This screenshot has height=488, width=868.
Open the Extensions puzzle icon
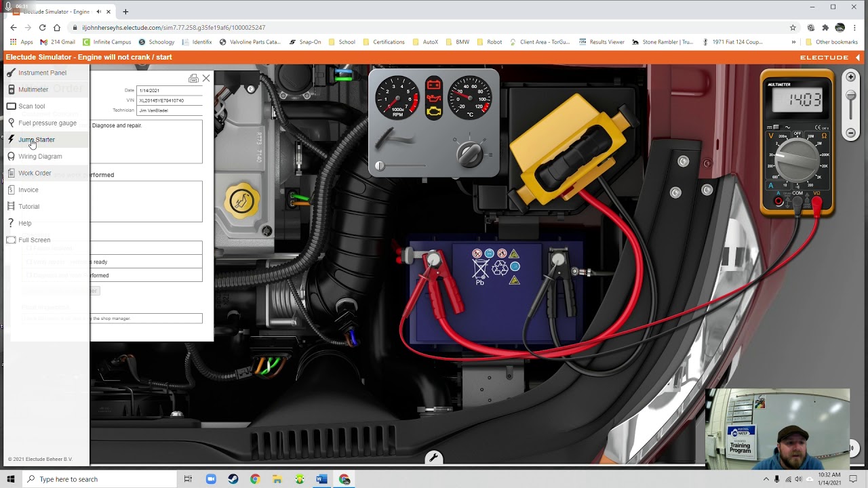click(825, 28)
